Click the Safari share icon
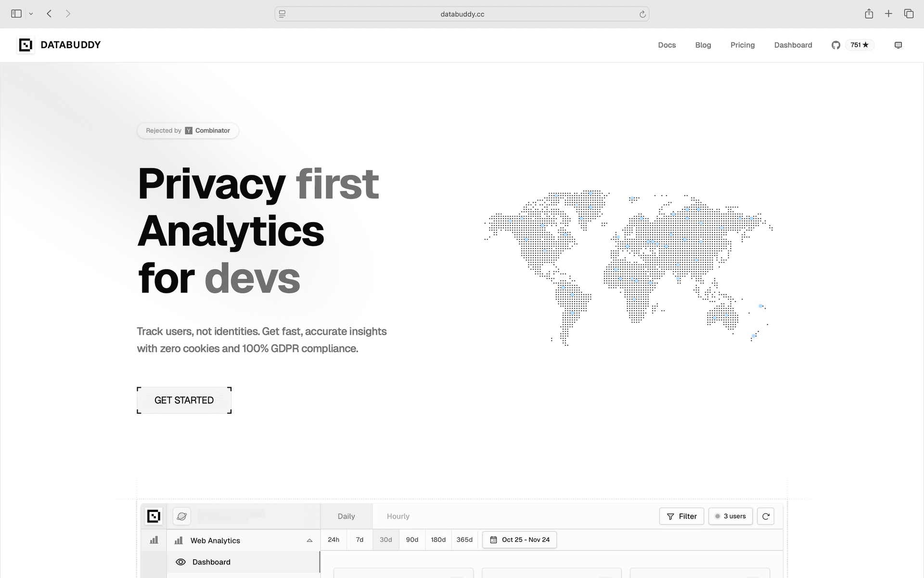The image size is (924, 578). tap(869, 13)
